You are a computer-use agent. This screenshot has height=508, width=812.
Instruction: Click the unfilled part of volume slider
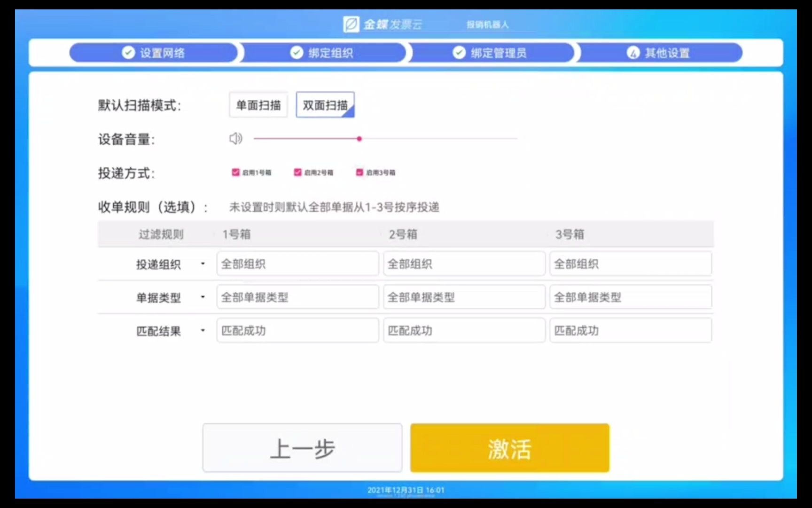tap(439, 139)
